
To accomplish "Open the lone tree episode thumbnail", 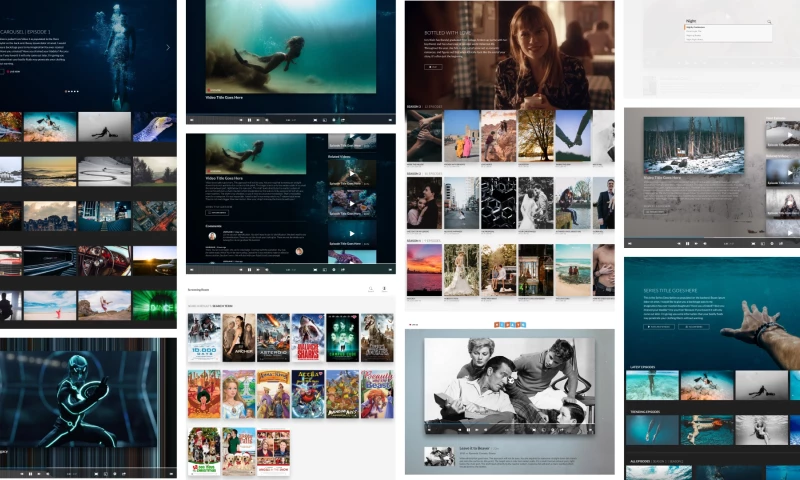I will coord(536,136).
